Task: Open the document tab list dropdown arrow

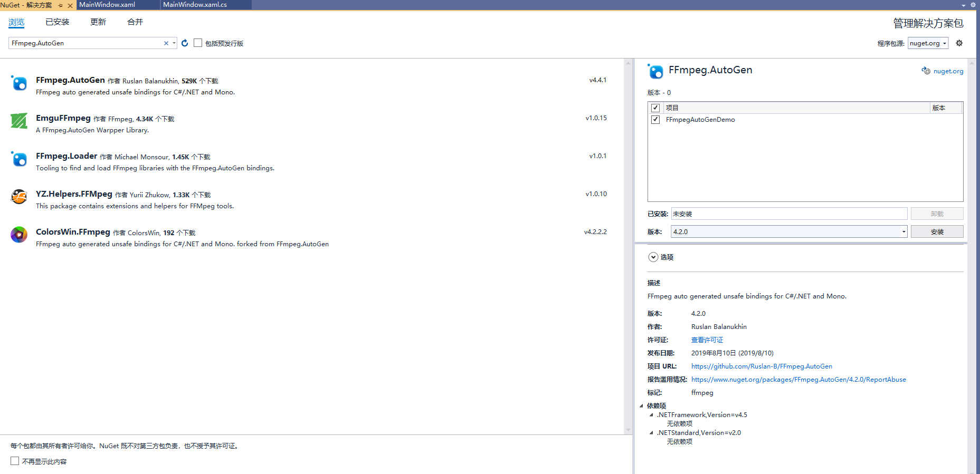Action: 964,5
